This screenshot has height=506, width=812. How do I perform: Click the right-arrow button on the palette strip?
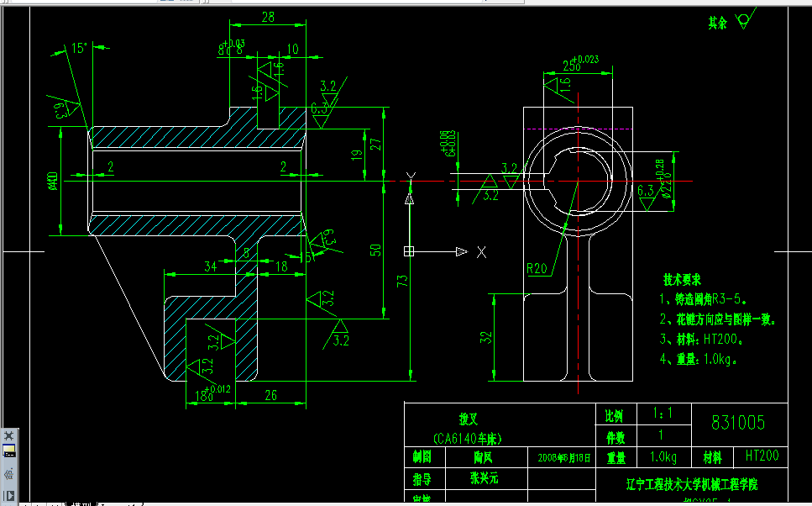point(8,496)
